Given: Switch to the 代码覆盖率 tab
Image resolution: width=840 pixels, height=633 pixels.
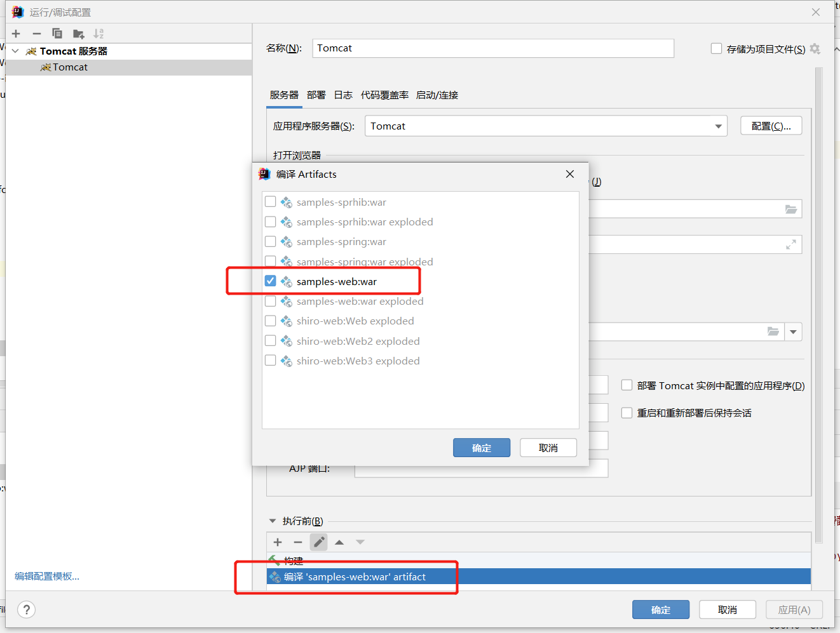Looking at the screenshot, I should (384, 95).
